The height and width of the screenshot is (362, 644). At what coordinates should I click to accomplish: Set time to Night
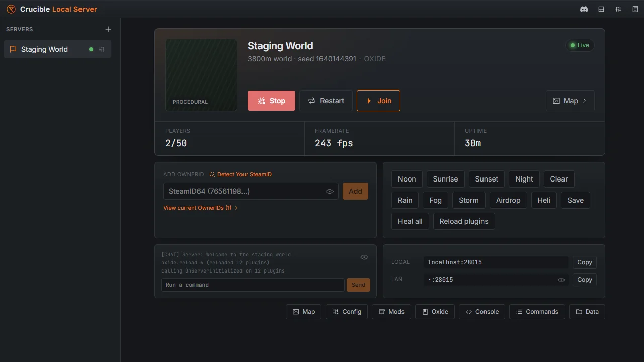pyautogui.click(x=524, y=179)
